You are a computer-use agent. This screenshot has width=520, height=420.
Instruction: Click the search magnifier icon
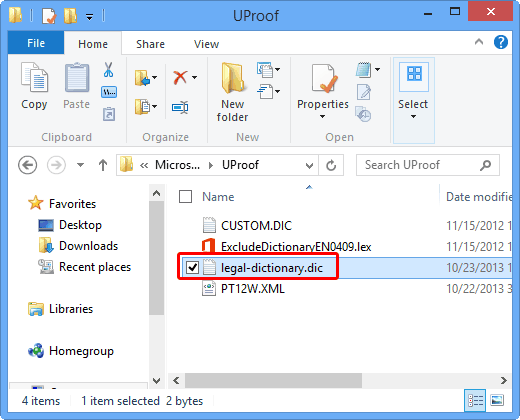click(486, 165)
